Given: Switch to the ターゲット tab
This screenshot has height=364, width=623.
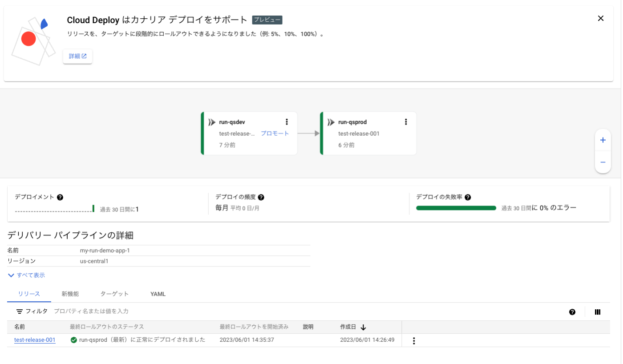Looking at the screenshot, I should [x=114, y=294].
